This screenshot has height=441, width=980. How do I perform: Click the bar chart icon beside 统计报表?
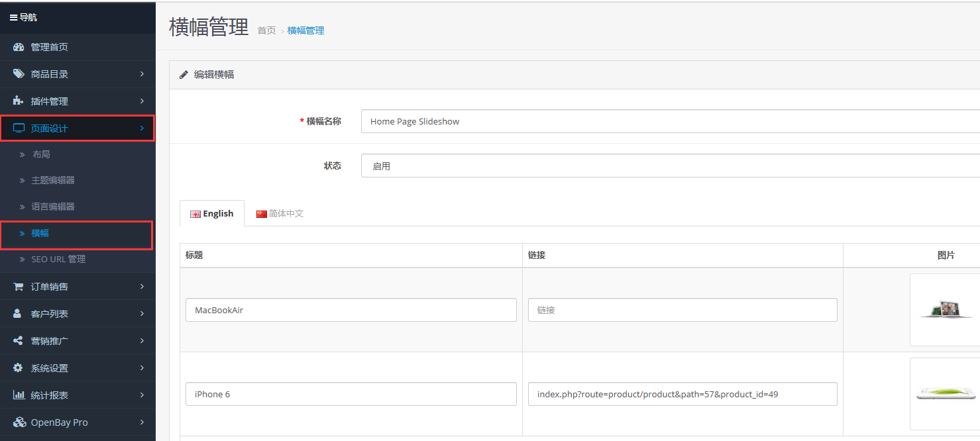pos(19,395)
